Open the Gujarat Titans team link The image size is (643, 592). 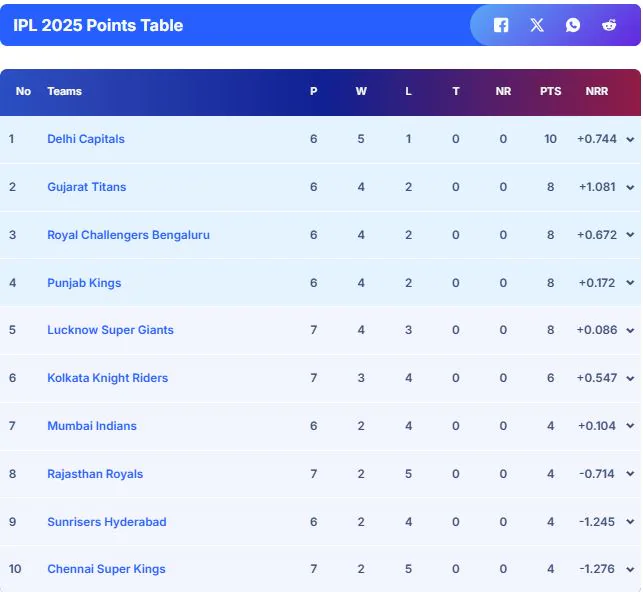click(x=87, y=187)
